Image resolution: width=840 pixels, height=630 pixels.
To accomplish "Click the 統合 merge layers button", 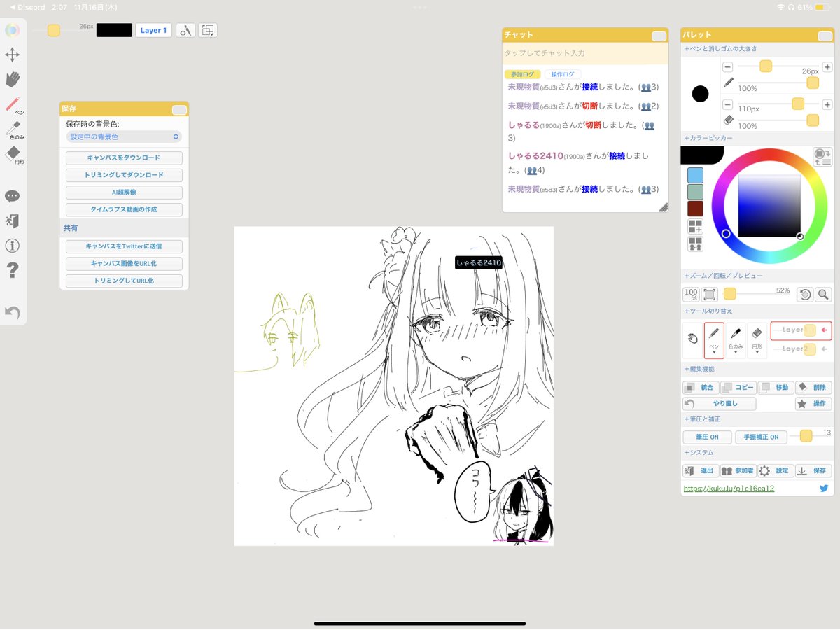I will [x=700, y=387].
